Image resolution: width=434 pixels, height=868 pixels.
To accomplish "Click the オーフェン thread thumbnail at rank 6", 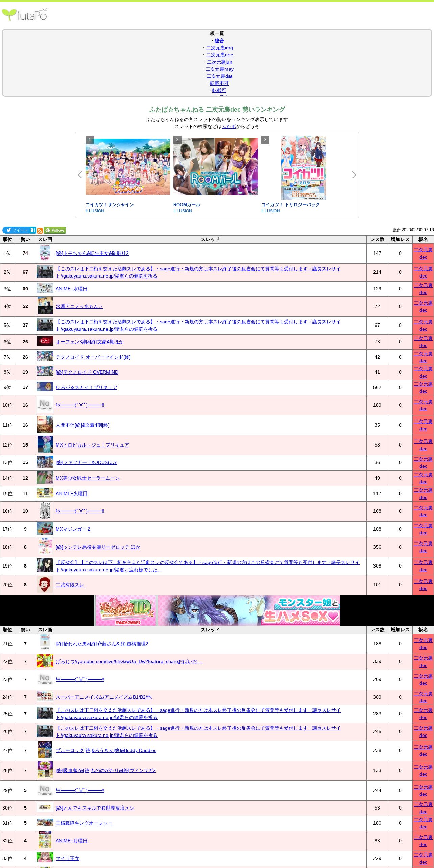I will pyautogui.click(x=45, y=341).
